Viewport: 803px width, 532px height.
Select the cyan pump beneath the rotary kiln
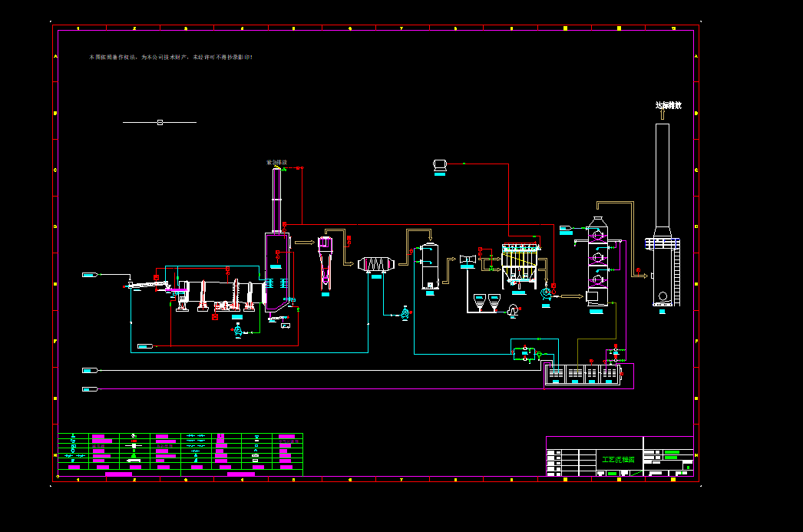(238, 331)
